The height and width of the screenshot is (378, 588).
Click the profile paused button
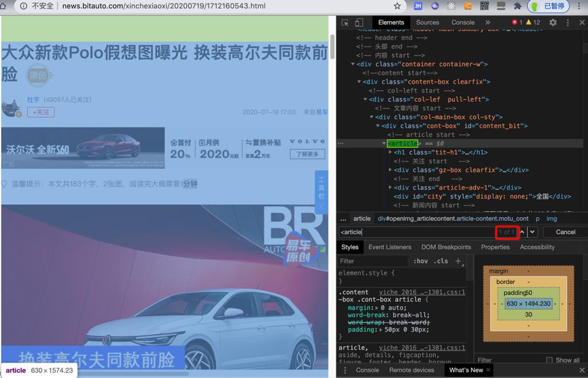[x=548, y=6]
